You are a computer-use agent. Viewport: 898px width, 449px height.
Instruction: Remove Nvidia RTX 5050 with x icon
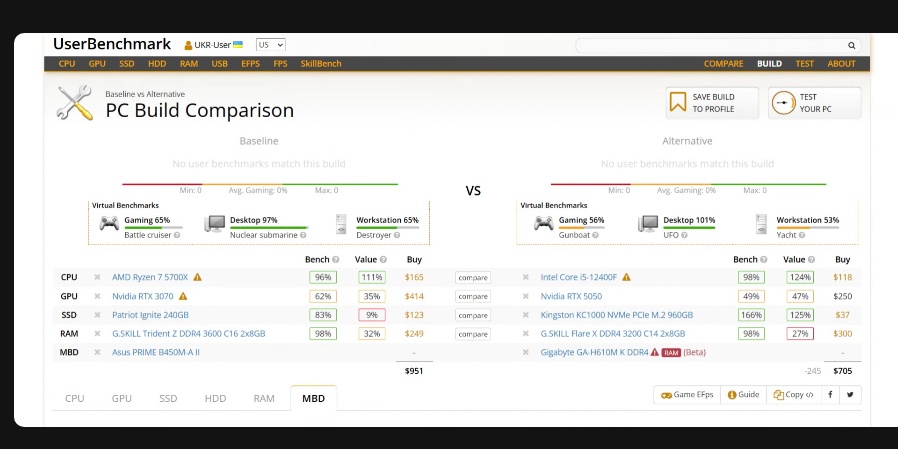click(x=526, y=296)
